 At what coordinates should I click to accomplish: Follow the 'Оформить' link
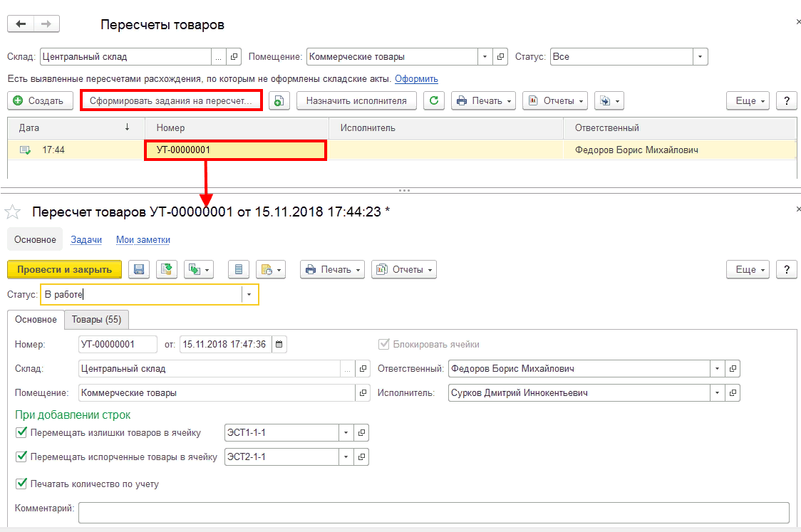click(x=416, y=79)
